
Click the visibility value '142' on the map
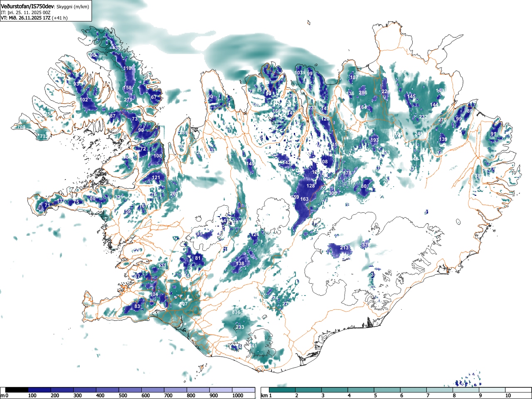(x=287, y=163)
